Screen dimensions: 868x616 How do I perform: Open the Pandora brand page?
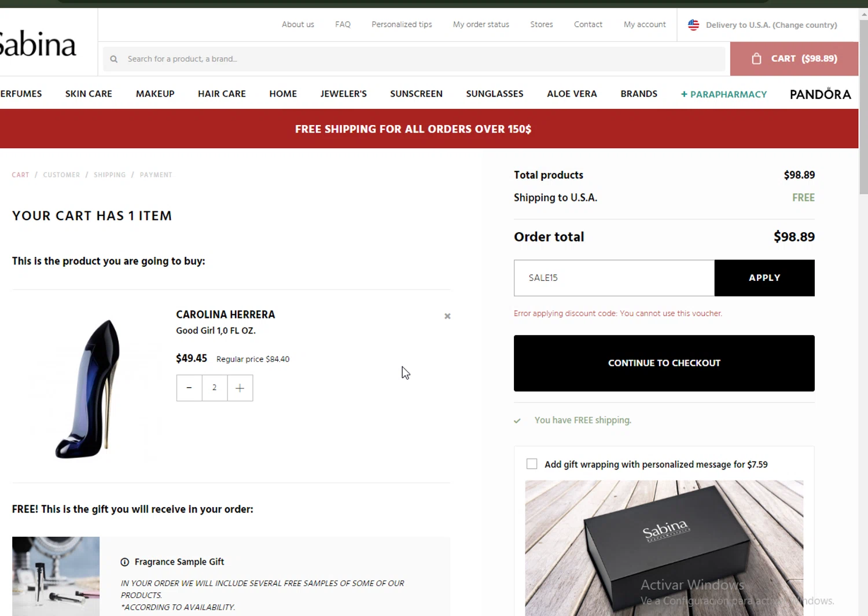pyautogui.click(x=821, y=94)
